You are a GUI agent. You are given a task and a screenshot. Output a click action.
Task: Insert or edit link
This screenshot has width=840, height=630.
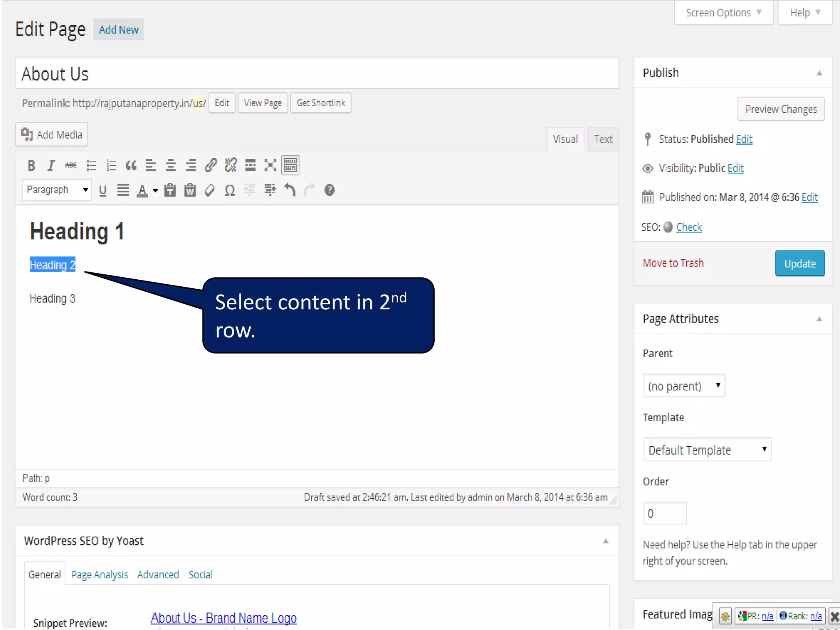coord(211,166)
